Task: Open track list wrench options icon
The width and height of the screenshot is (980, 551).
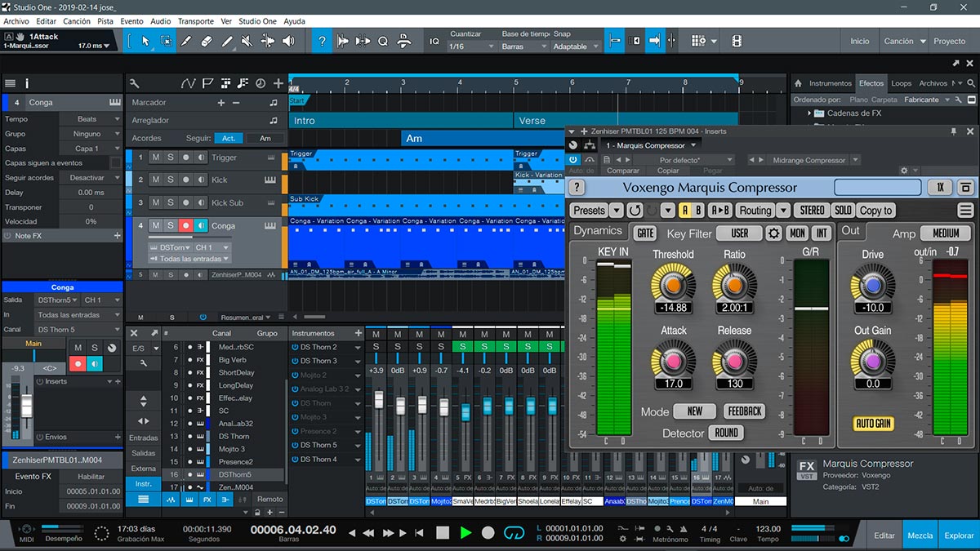Action: click(134, 83)
